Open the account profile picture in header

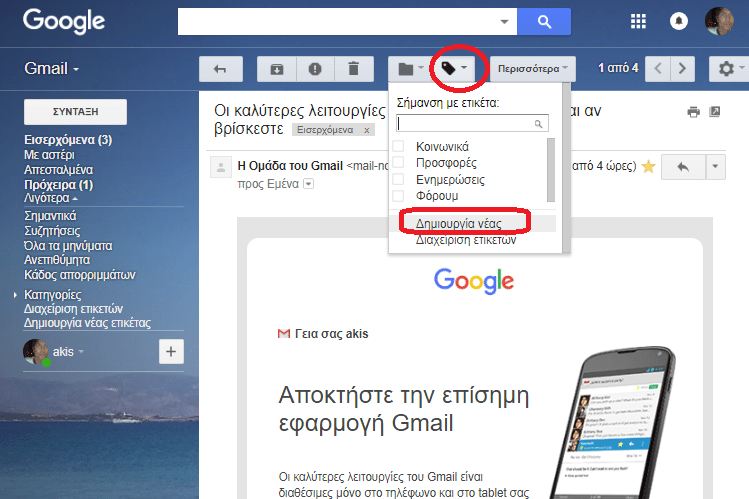[x=719, y=21]
